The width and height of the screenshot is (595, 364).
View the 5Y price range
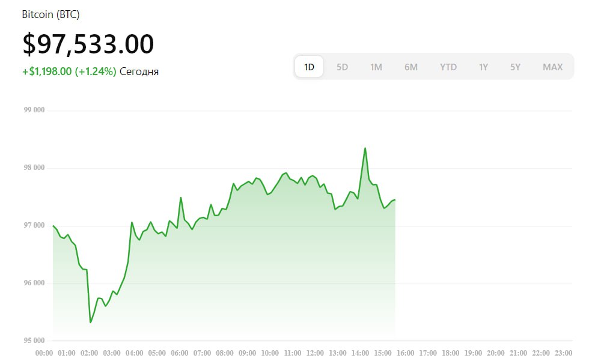click(x=515, y=67)
